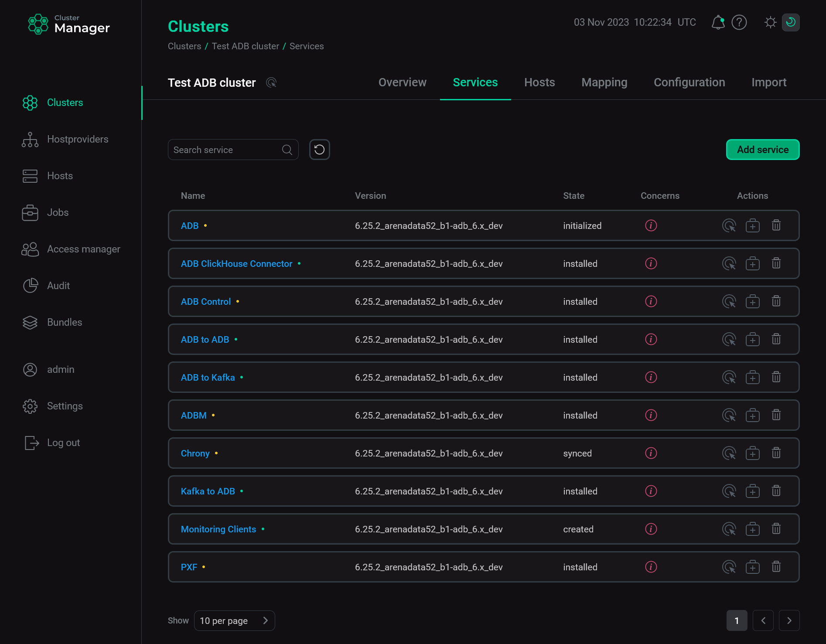
Task: Select the Services tab
Action: (475, 82)
